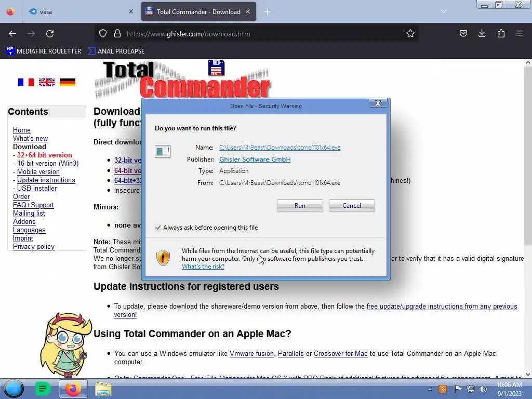Switch to the vesa tab
Image resolution: width=532 pixels, height=399 pixels.
(81, 11)
